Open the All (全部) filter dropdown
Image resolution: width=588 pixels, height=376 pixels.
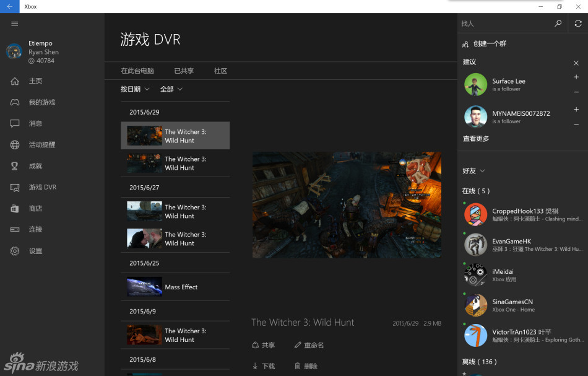coord(171,89)
